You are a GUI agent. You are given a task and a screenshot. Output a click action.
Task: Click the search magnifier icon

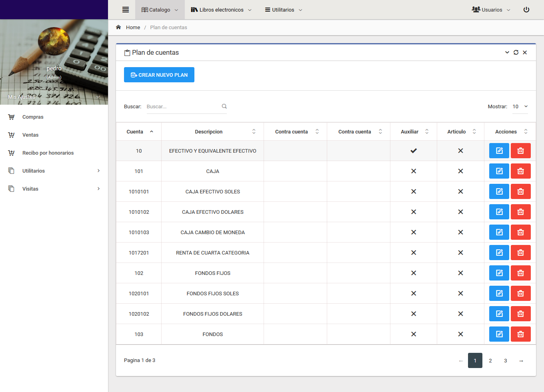point(224,106)
